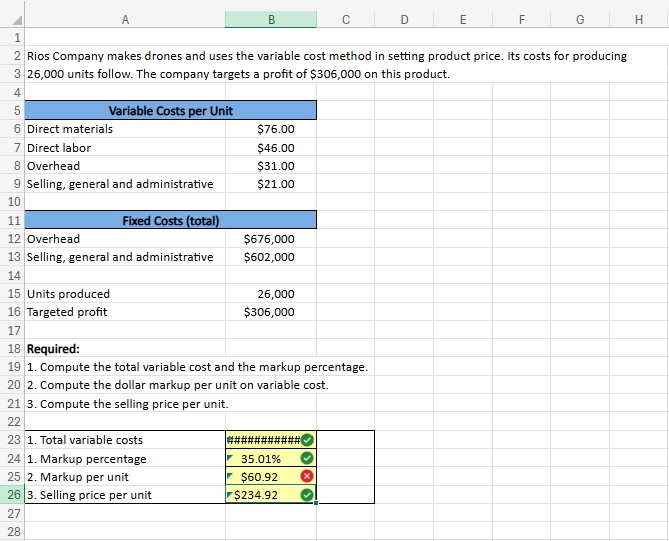Select column H header
The image size is (669, 541).
click(x=639, y=20)
